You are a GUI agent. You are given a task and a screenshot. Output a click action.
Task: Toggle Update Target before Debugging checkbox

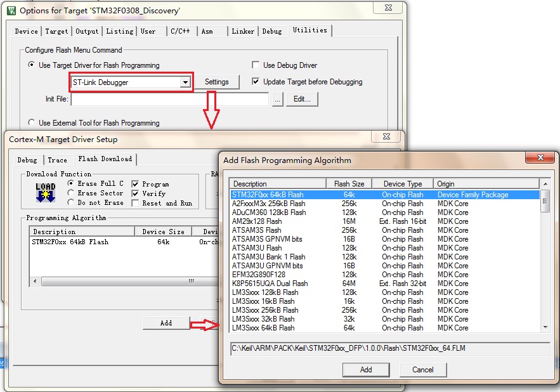pos(256,81)
